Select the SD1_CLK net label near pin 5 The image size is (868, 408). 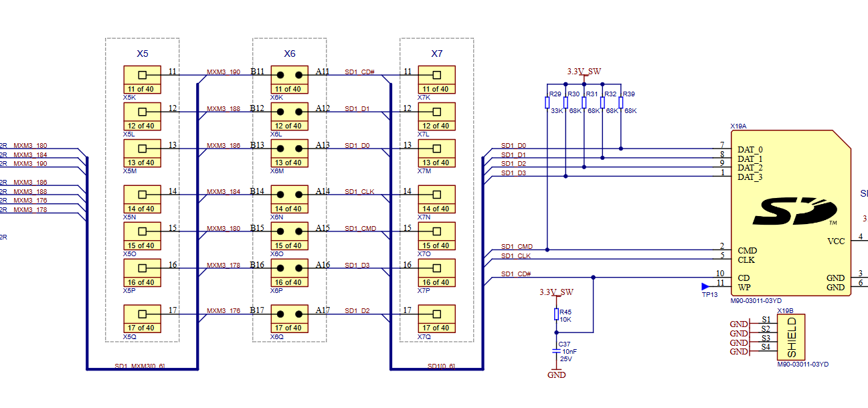point(516,256)
